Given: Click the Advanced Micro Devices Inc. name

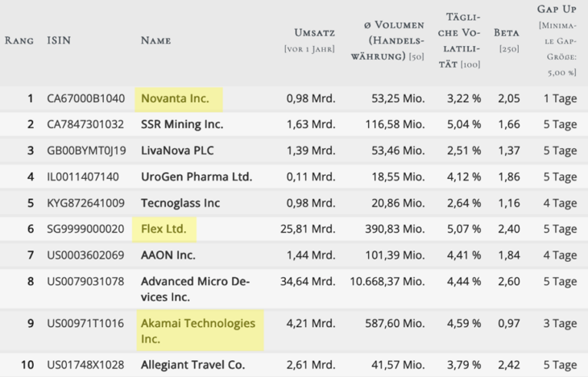Looking at the screenshot, I should coord(195,289).
